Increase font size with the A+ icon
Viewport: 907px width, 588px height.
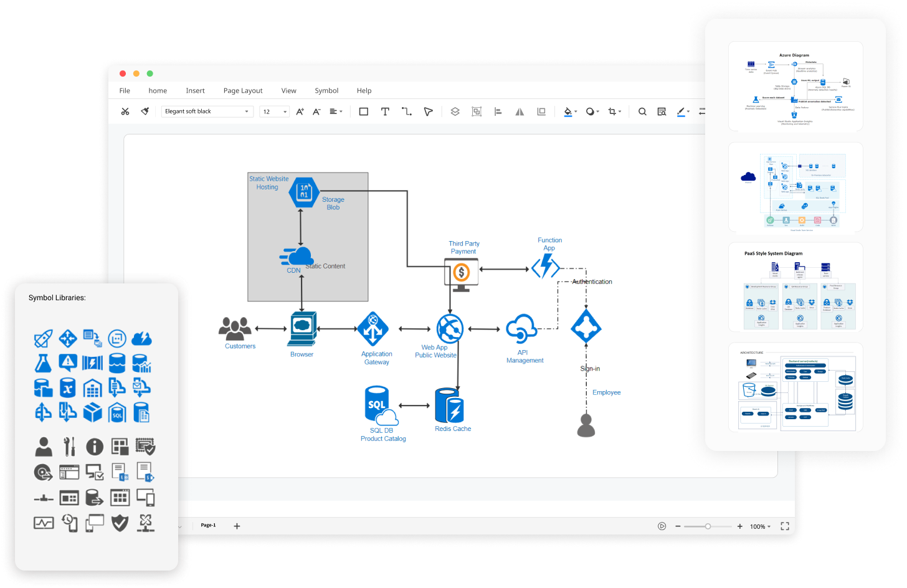(x=300, y=111)
